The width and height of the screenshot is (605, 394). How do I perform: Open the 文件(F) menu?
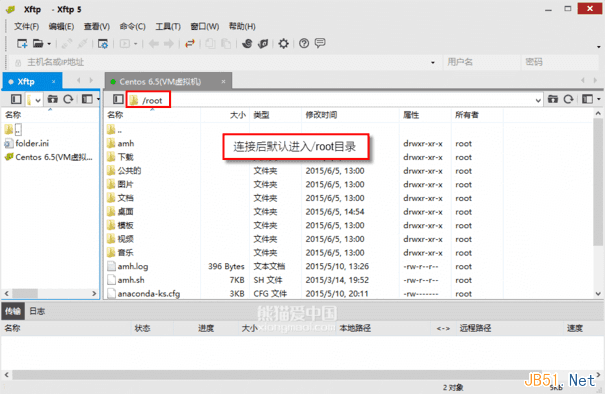click(27, 26)
